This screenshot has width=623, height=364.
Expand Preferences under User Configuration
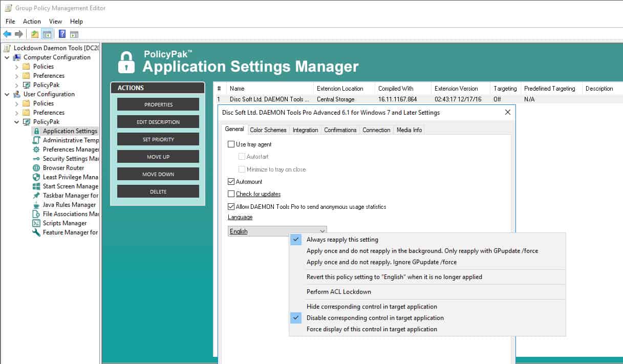(x=17, y=113)
